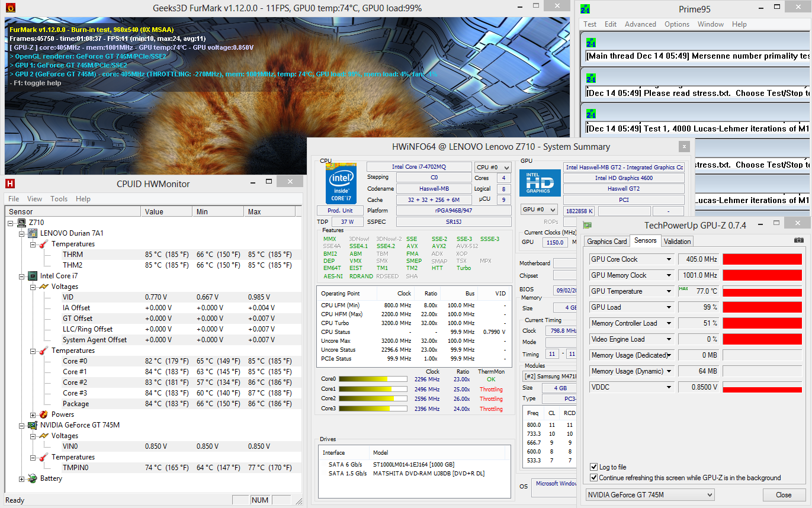Switch to Validation tab in GPU-Z
The width and height of the screenshot is (812, 508).
point(677,242)
